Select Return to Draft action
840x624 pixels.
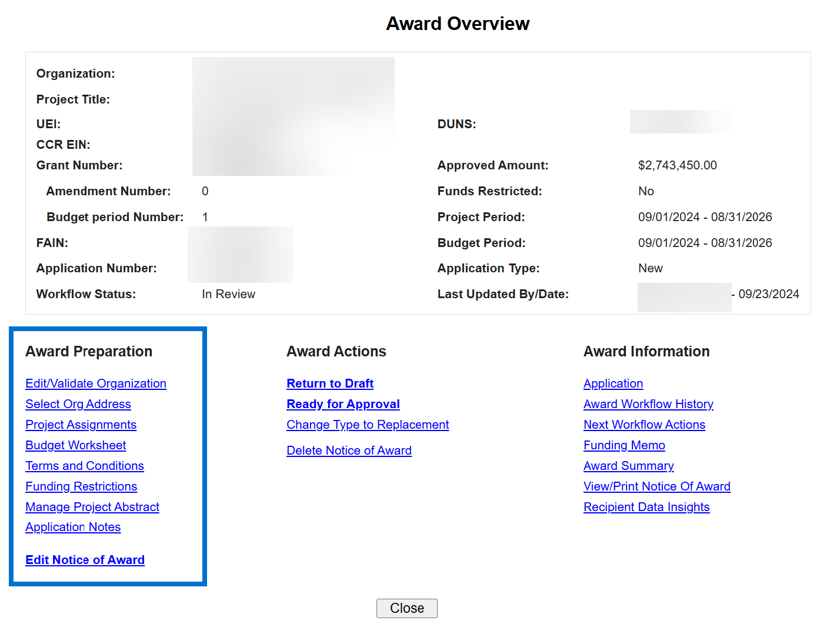tap(330, 383)
